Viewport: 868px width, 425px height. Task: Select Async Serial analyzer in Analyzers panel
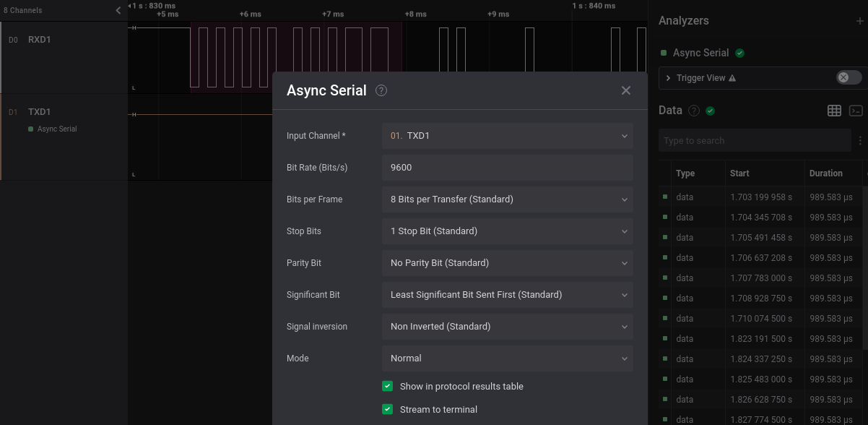click(700, 53)
